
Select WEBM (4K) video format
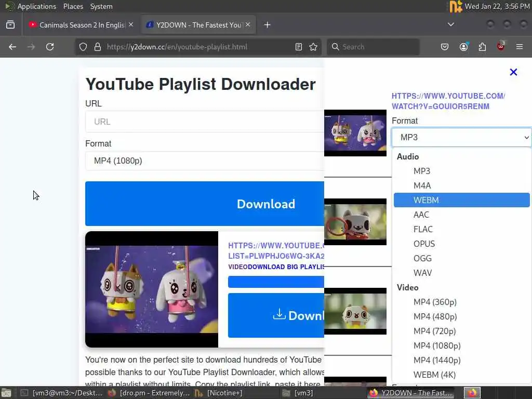tap(461, 375)
